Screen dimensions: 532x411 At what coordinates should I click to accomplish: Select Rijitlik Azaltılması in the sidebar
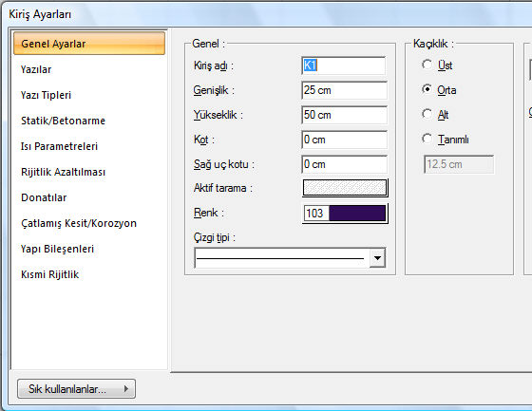(x=63, y=172)
